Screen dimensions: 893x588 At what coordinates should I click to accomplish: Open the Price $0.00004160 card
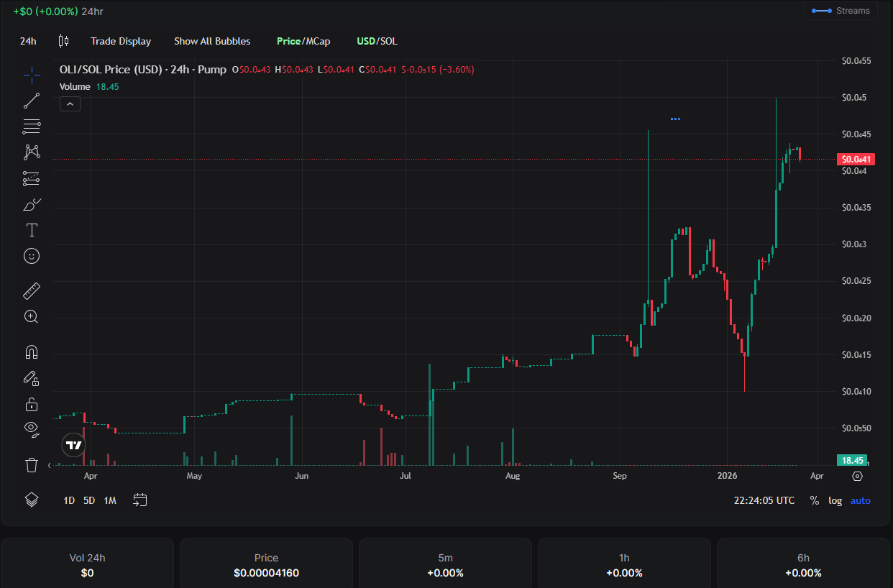[266, 564]
